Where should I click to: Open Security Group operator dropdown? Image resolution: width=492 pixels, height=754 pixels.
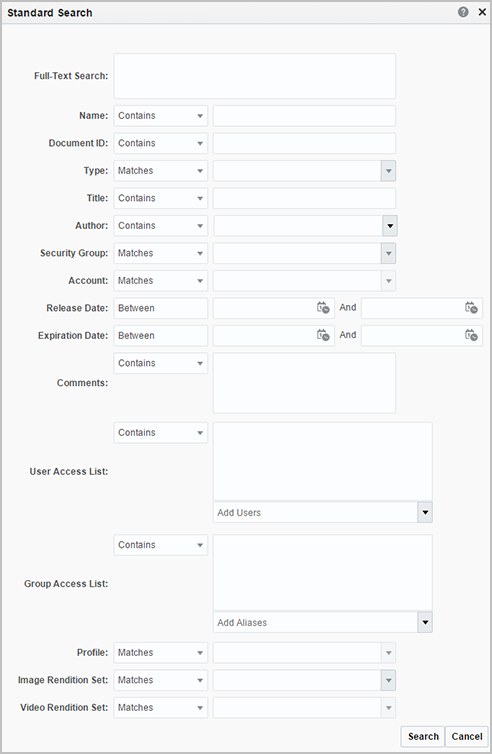161,253
